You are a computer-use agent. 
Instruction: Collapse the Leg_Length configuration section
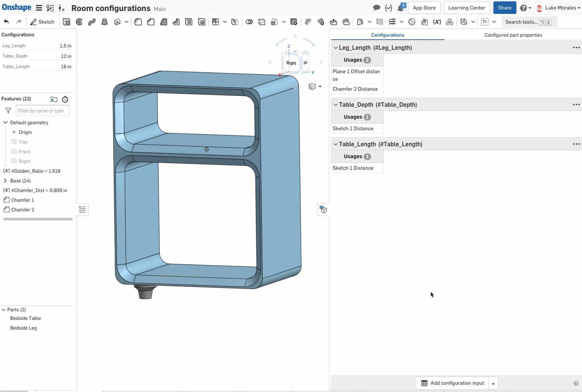click(x=335, y=48)
